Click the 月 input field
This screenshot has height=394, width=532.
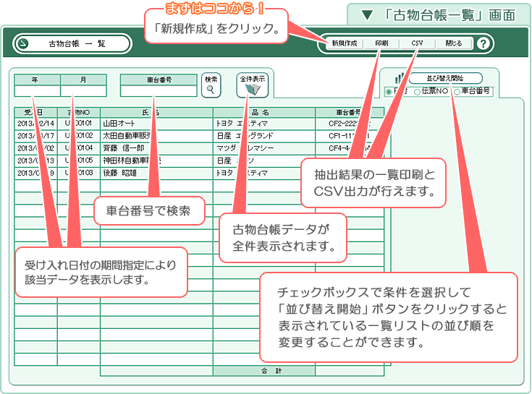pos(83,91)
